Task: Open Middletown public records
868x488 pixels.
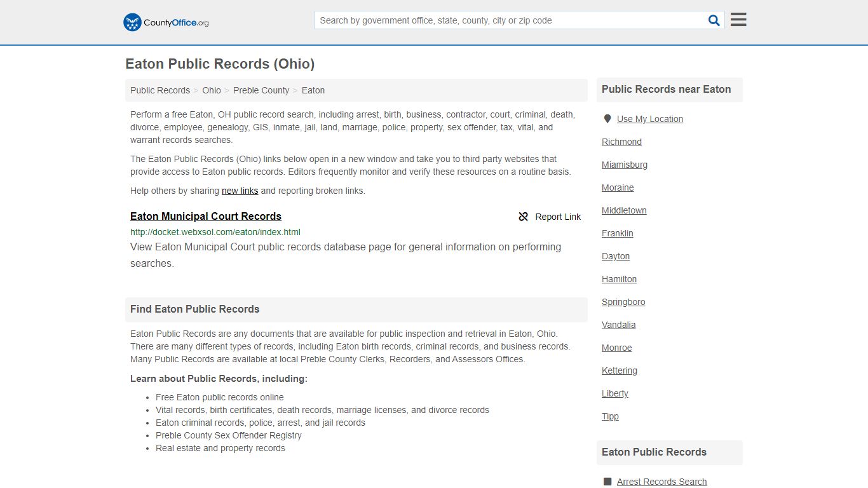Action: coord(624,210)
